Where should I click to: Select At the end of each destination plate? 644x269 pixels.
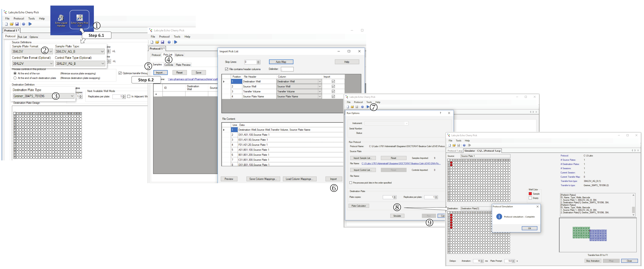15,78
